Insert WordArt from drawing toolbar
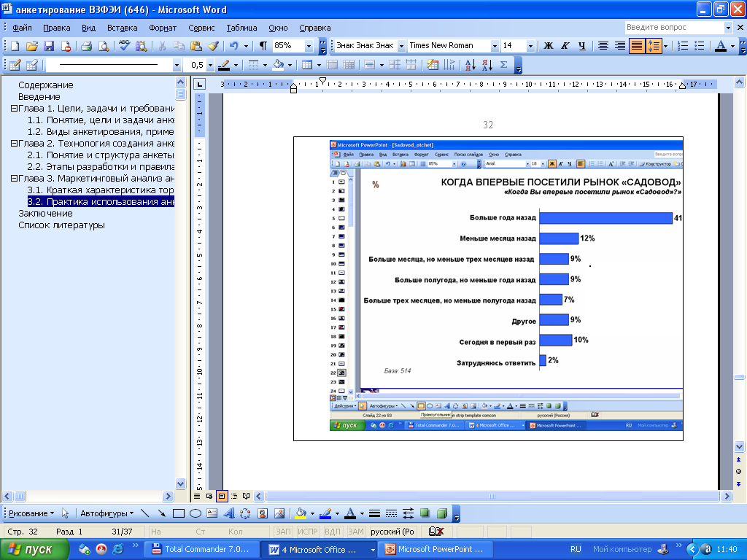This screenshot has width=747, height=560. 228,513
